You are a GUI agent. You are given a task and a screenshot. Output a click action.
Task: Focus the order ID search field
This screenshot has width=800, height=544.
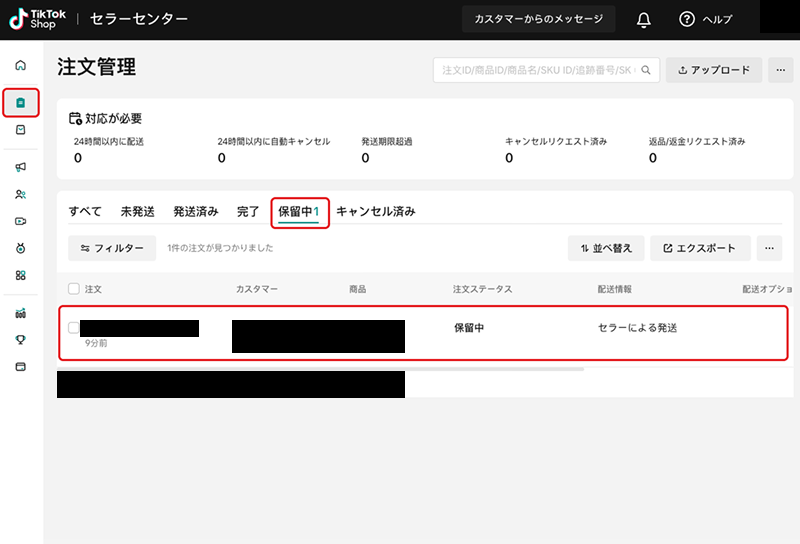pos(535,70)
